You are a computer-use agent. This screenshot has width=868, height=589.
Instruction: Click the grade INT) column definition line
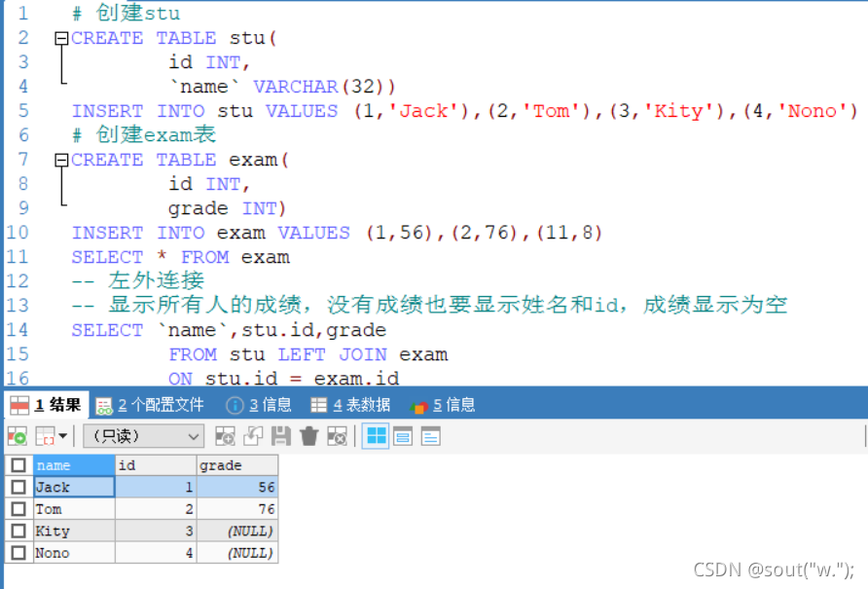(227, 208)
